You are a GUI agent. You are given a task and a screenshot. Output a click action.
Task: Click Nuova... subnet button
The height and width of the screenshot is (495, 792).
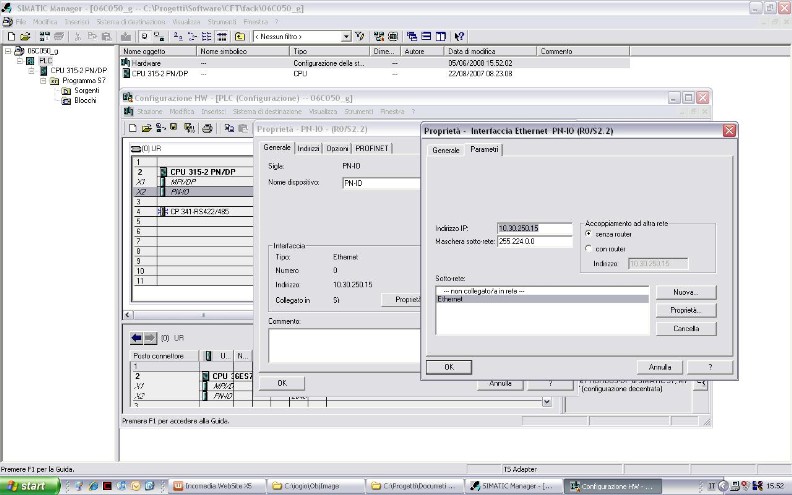click(686, 292)
